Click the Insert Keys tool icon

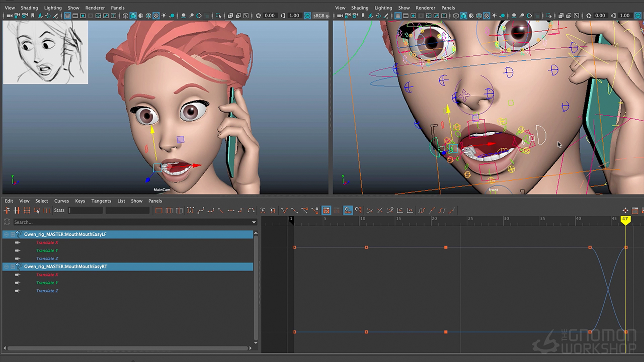[17, 211]
